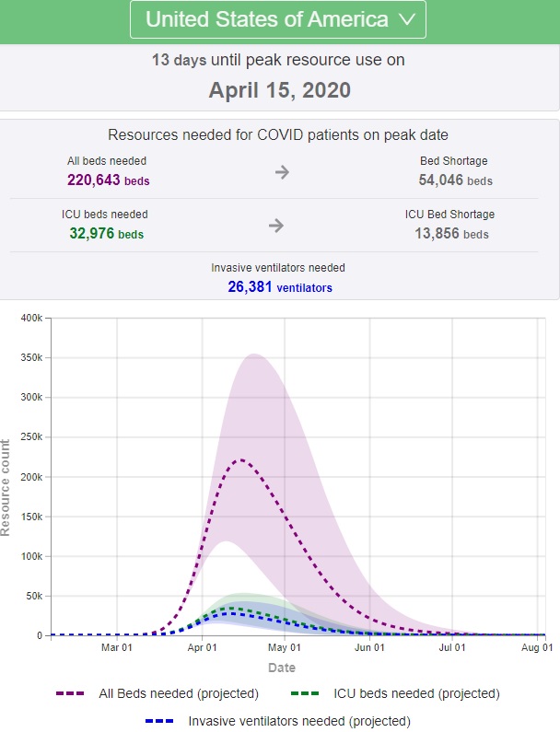Click the 32,976 ICU beds value
The width and height of the screenshot is (560, 732).
[107, 234]
